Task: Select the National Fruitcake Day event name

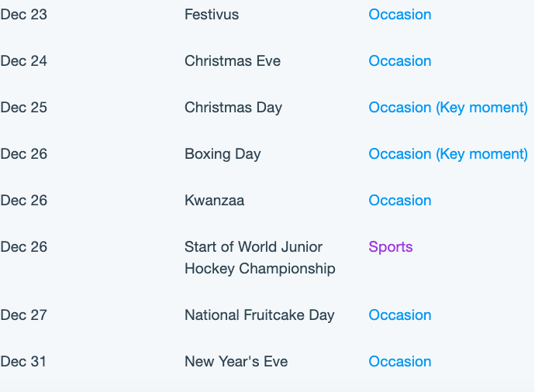Action: pos(259,315)
